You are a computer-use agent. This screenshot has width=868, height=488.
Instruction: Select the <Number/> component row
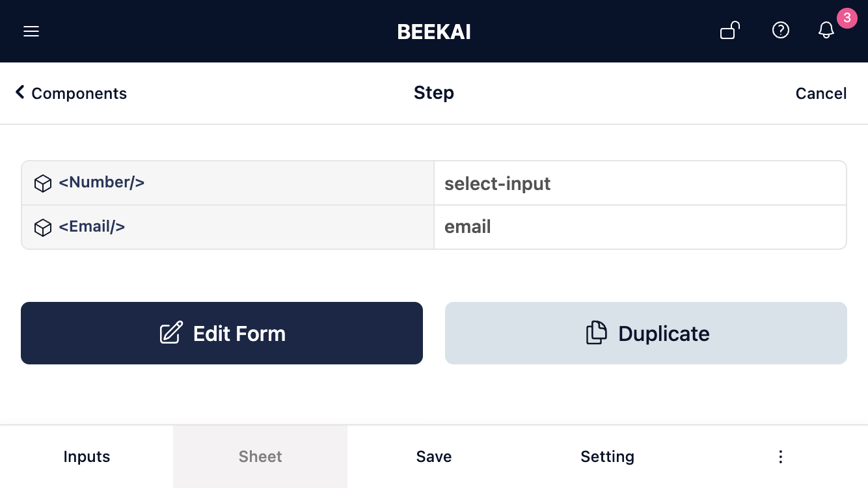pyautogui.click(x=228, y=183)
